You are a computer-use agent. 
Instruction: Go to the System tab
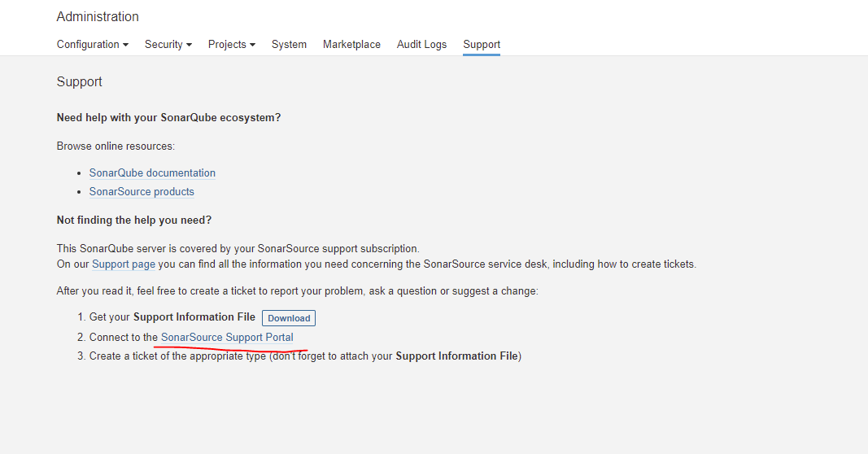click(x=289, y=44)
